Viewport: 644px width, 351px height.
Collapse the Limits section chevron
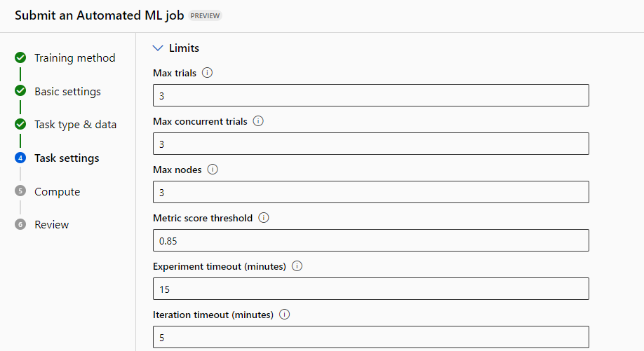(x=157, y=48)
